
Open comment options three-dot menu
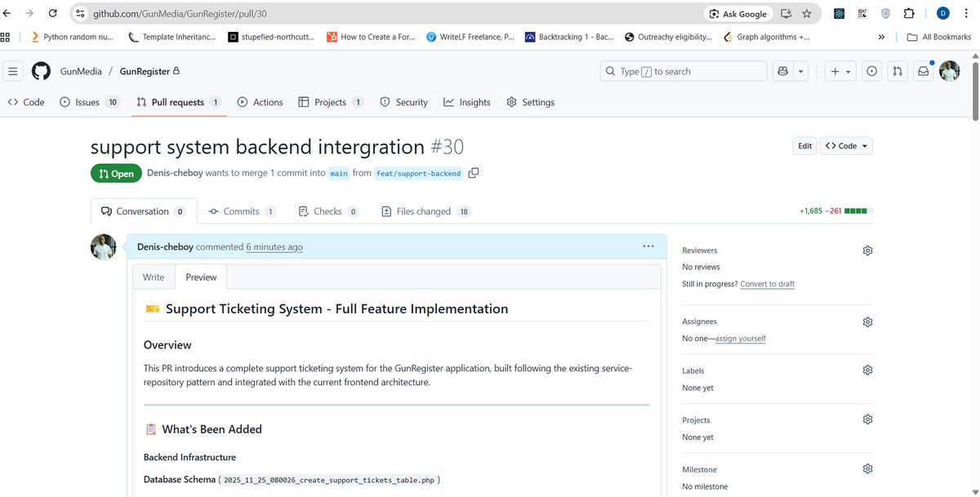click(x=648, y=246)
